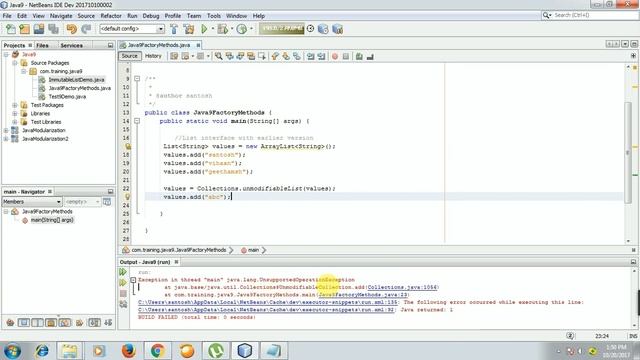This screenshot has height=360, width=640.
Task: Click the Debug Project toolbar icon
Action: click(x=222, y=29)
